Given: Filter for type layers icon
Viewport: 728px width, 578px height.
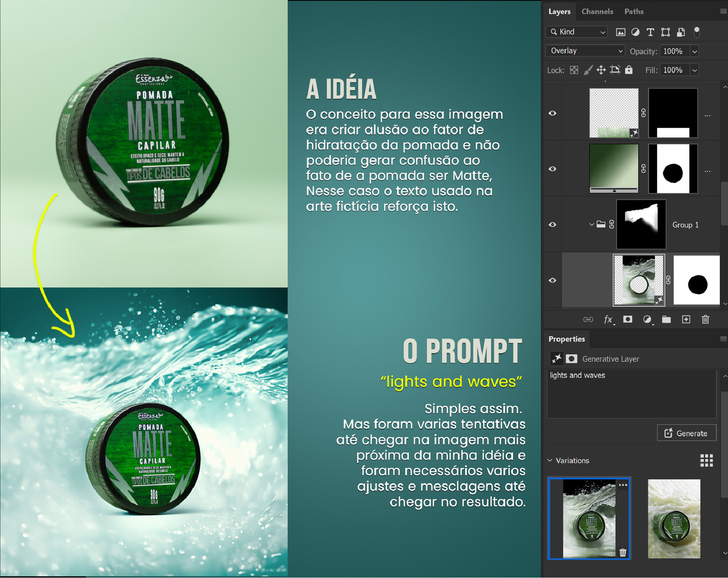Looking at the screenshot, I should (650, 32).
